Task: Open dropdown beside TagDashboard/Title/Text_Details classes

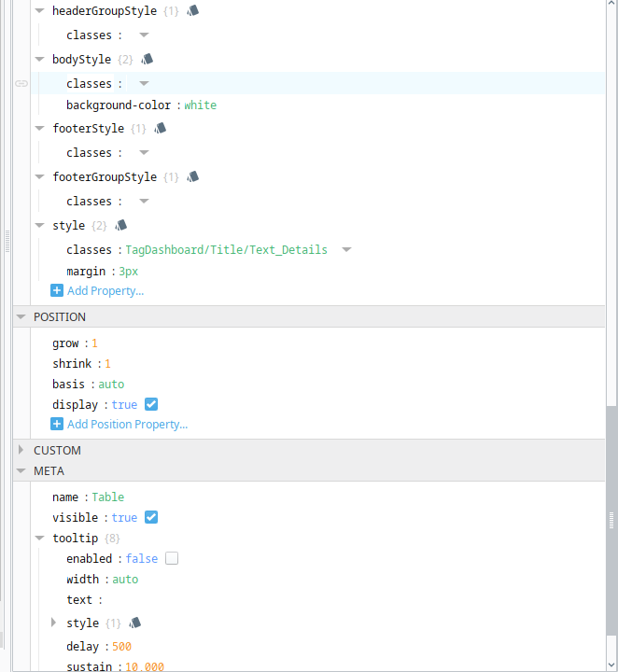Action: 346,249
